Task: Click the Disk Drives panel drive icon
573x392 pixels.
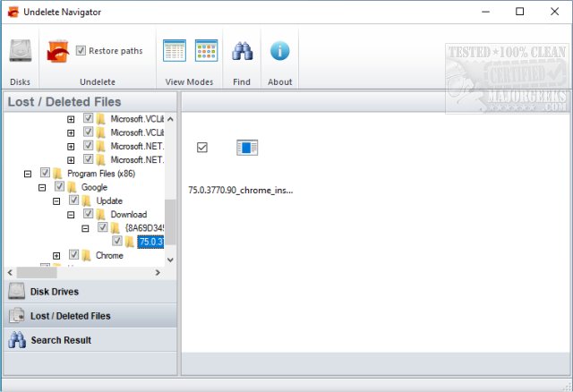Action: [16, 291]
